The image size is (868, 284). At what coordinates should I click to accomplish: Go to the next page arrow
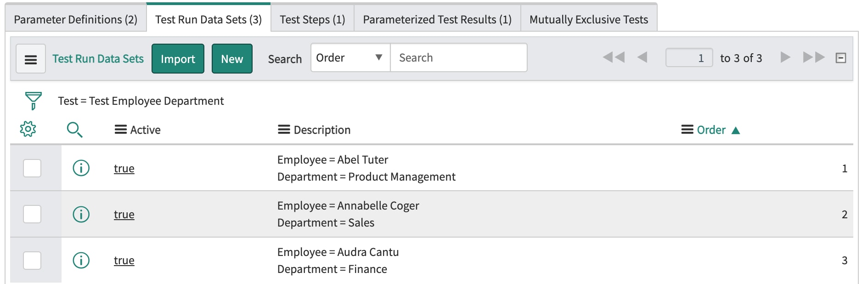tap(785, 57)
